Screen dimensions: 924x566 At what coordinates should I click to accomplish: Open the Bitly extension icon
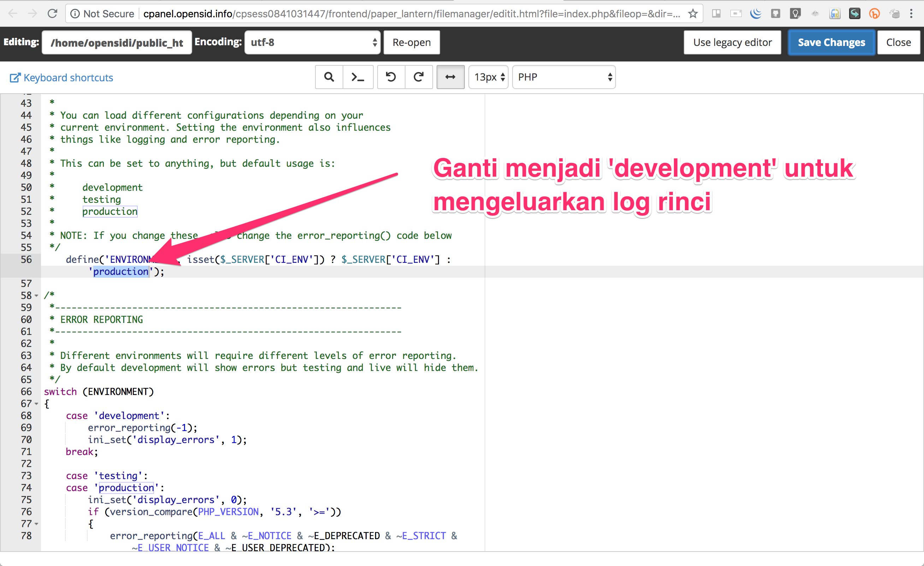pos(875,13)
